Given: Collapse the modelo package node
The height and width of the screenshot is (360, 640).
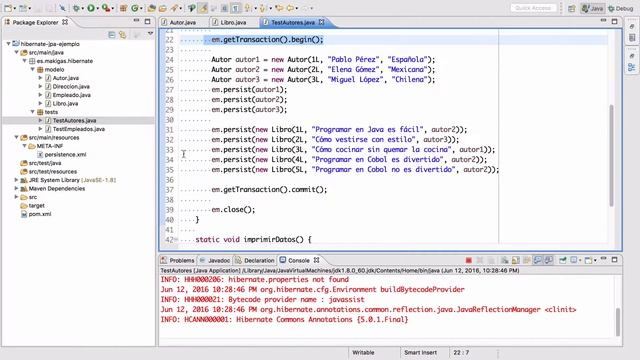Looking at the screenshot, I should pos(33,69).
